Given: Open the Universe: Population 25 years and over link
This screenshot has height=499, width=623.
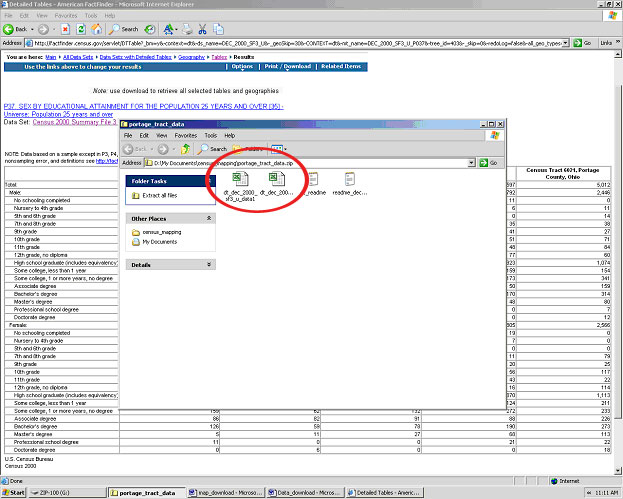Looking at the screenshot, I should pyautogui.click(x=58, y=114).
